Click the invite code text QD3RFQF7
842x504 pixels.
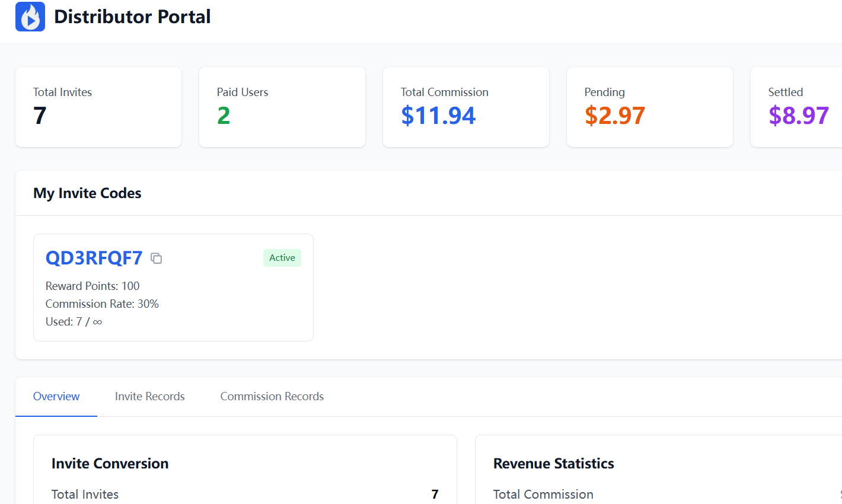click(94, 258)
